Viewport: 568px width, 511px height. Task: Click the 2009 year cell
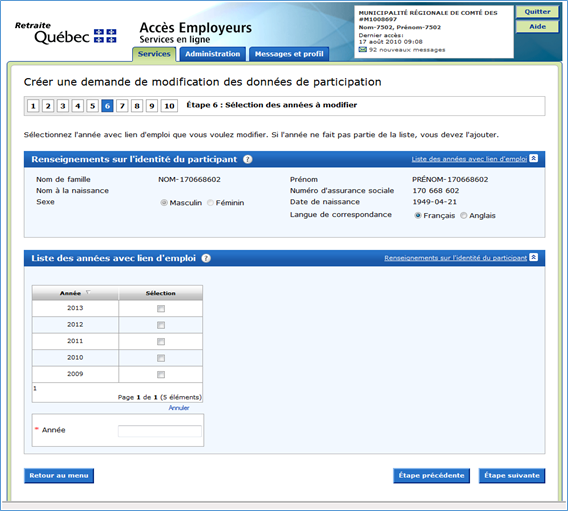click(75, 374)
